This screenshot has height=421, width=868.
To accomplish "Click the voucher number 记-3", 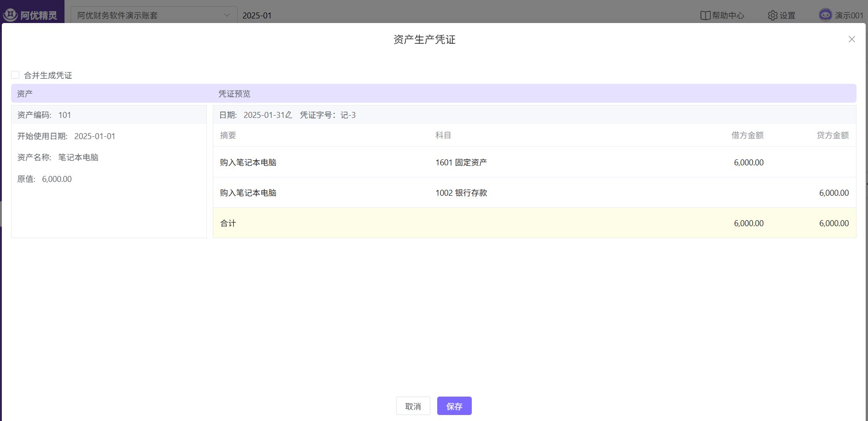I will (x=348, y=115).
